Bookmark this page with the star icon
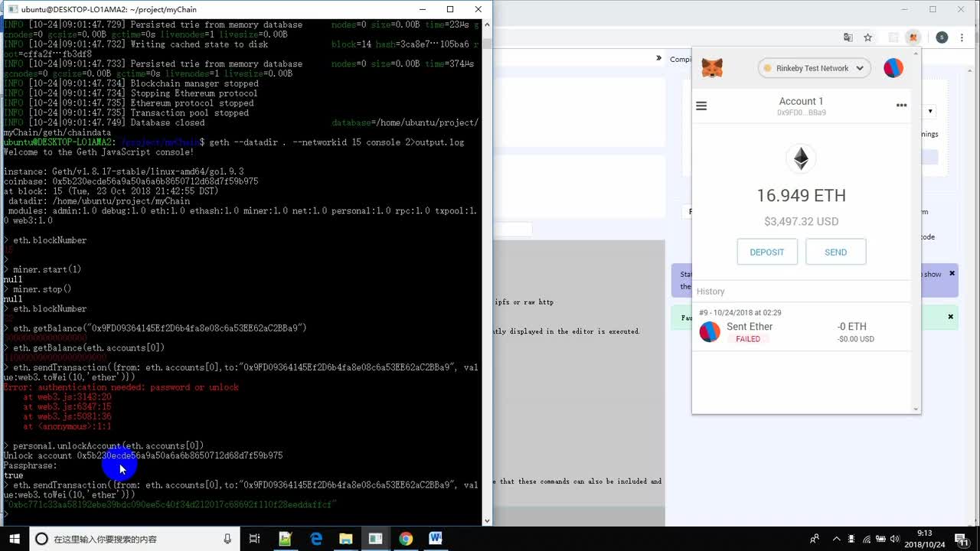This screenshot has width=980, height=551. coord(867,37)
